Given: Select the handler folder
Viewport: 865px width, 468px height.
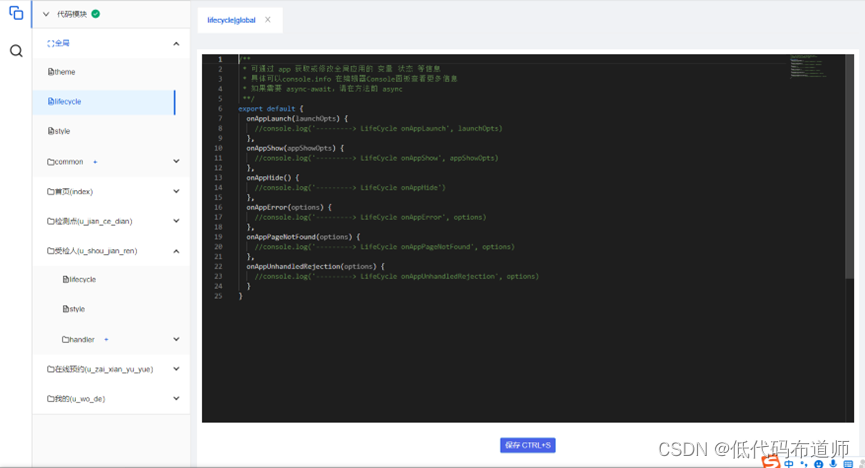Looking at the screenshot, I should (x=78, y=339).
